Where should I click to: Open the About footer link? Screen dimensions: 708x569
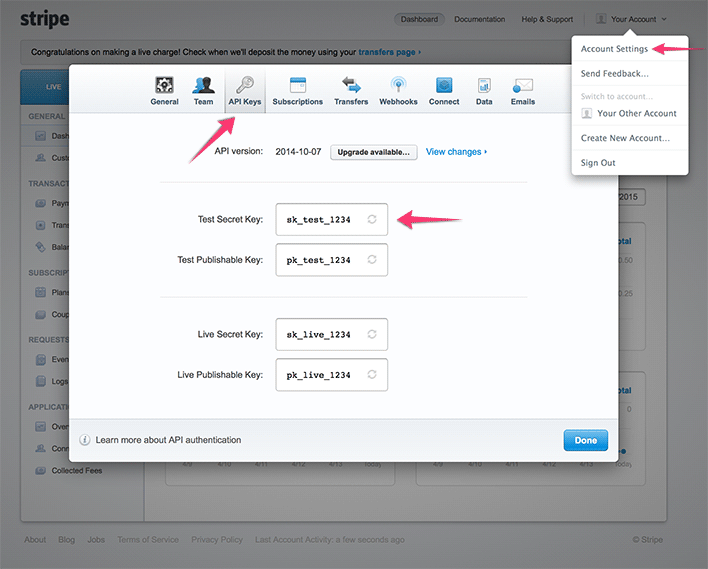35,540
